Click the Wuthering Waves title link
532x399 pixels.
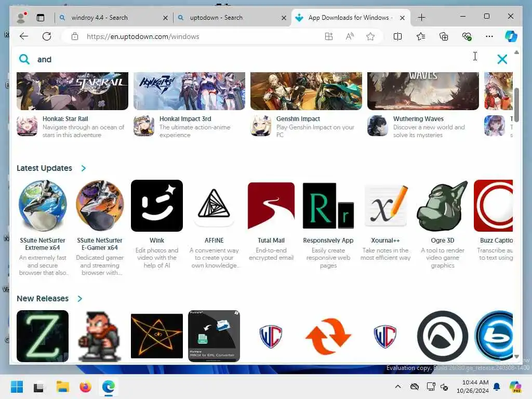pos(418,119)
